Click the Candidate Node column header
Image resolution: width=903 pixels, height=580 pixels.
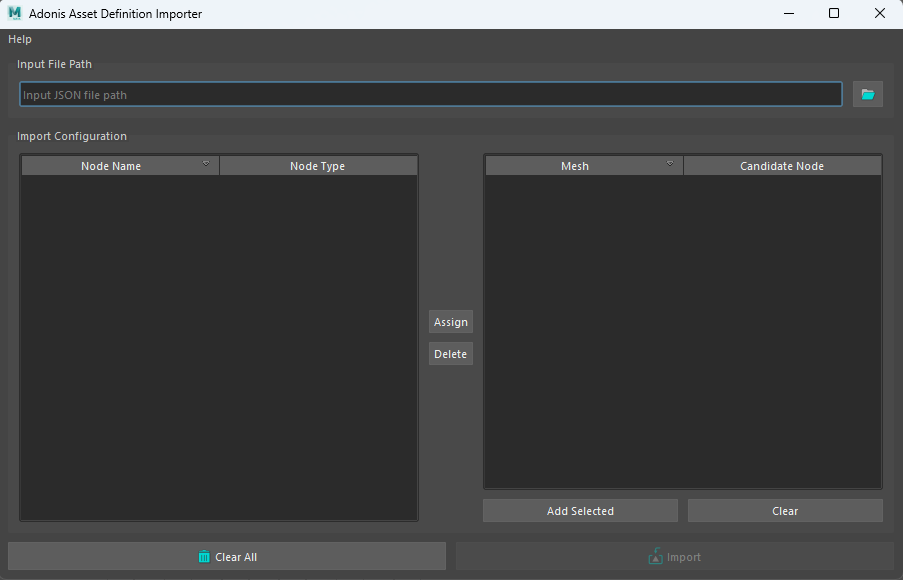coord(782,166)
